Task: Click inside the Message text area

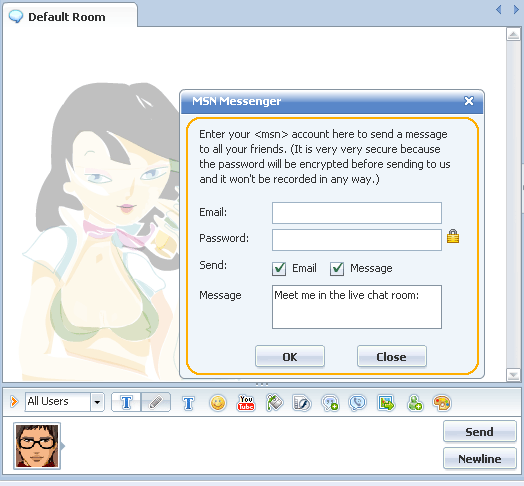Action: [x=357, y=307]
